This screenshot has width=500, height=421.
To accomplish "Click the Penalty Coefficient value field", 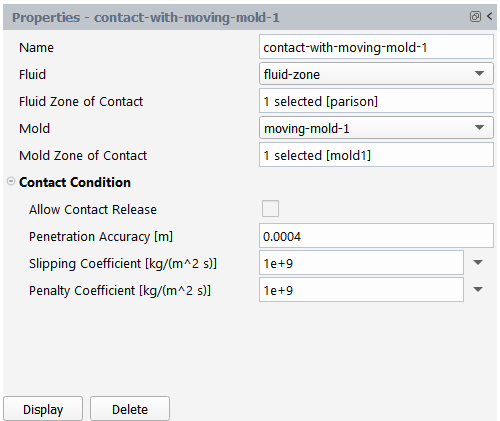I will click(x=361, y=290).
